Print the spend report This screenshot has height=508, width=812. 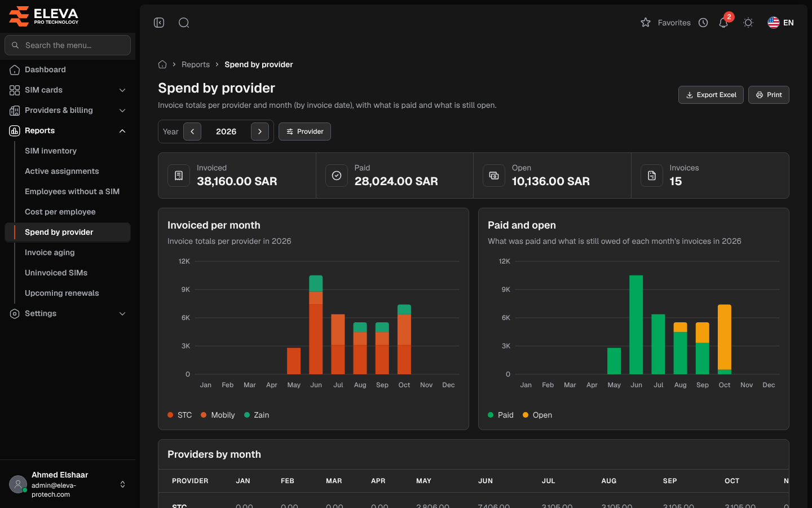(769, 95)
